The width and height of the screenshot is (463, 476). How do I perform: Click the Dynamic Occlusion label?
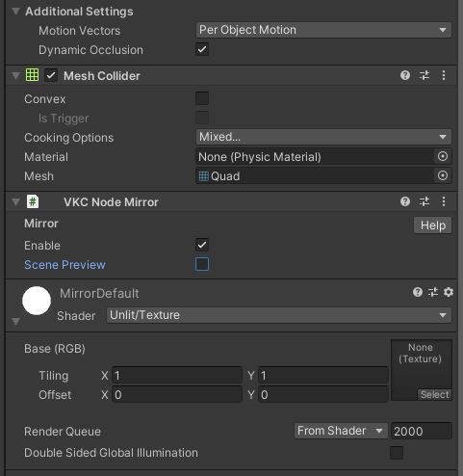(x=90, y=50)
